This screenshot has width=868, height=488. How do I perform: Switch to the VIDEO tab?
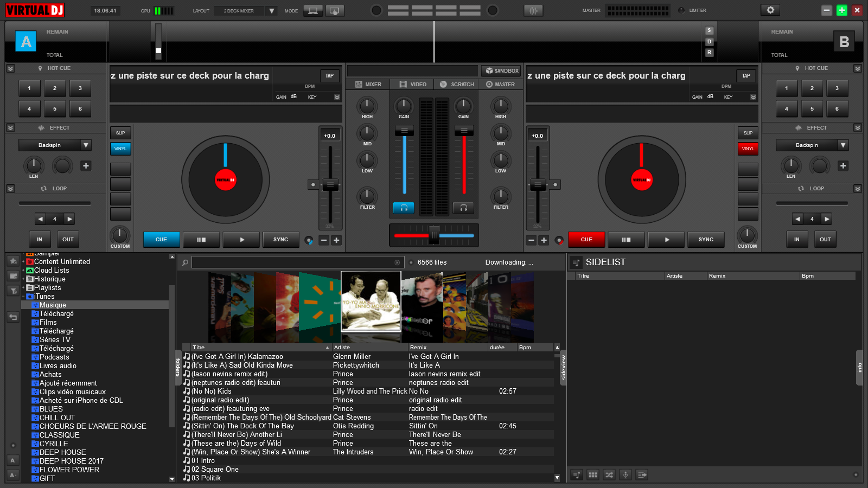coord(413,85)
